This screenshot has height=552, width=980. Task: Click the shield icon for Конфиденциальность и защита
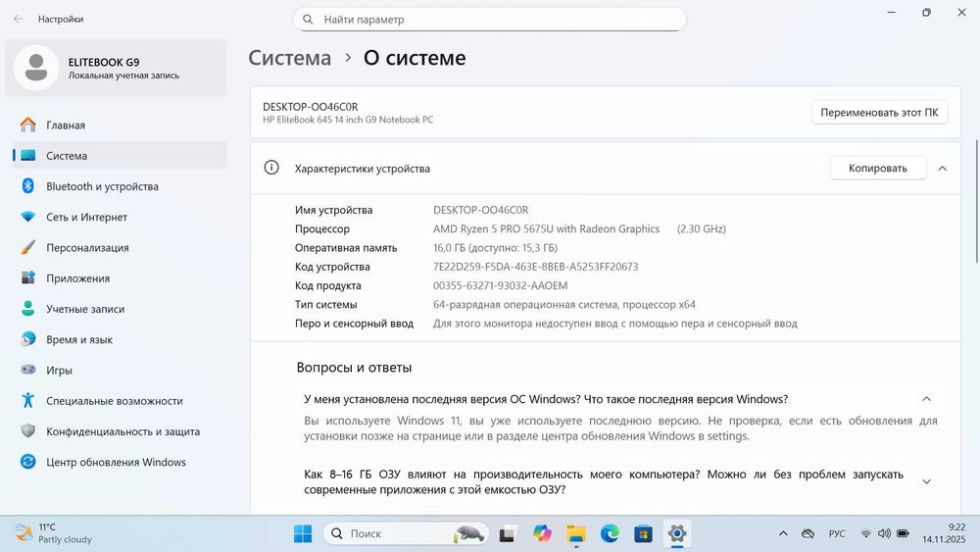(x=28, y=430)
